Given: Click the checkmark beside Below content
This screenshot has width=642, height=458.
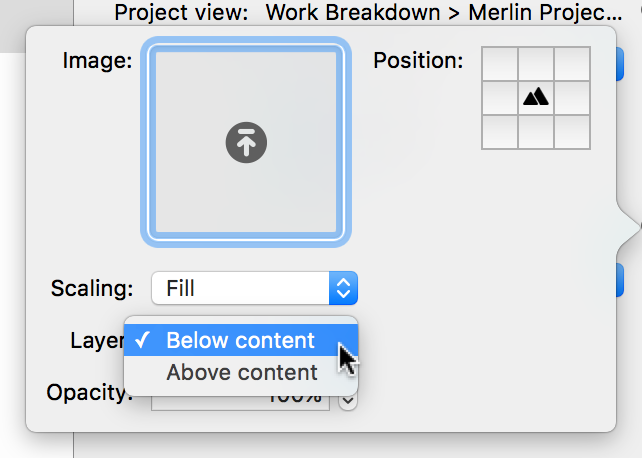Looking at the screenshot, I should point(142,340).
